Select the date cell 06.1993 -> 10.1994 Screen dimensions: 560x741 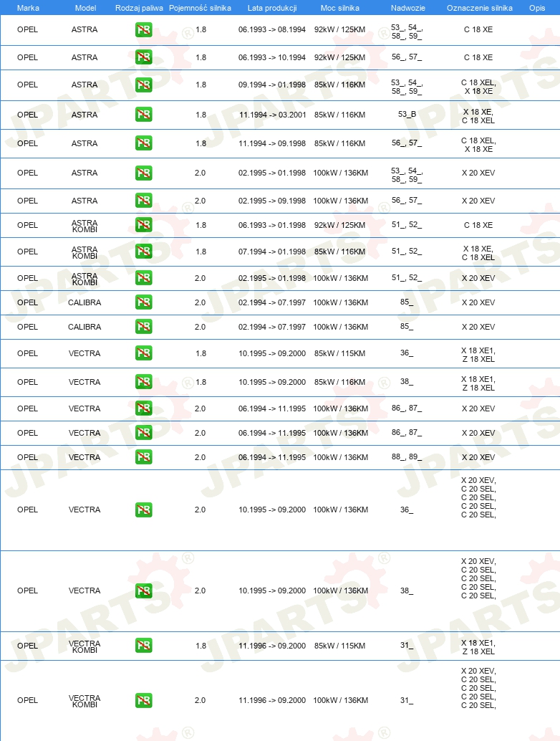click(272, 57)
